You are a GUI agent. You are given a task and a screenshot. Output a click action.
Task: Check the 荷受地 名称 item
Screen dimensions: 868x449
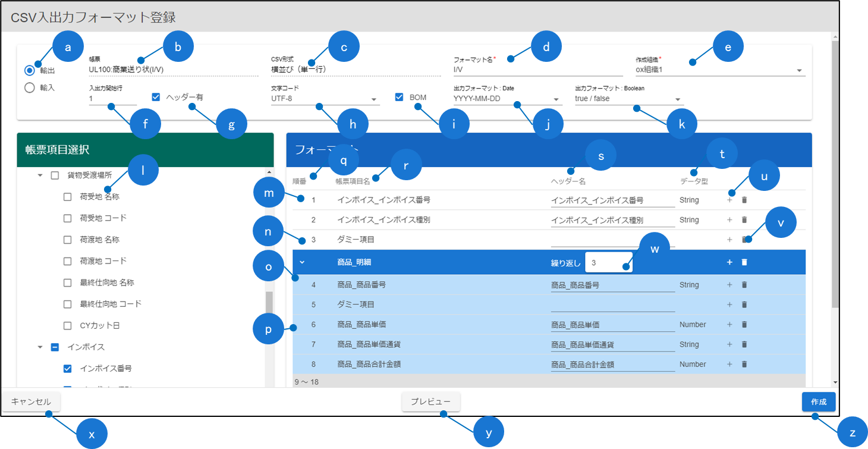point(68,197)
